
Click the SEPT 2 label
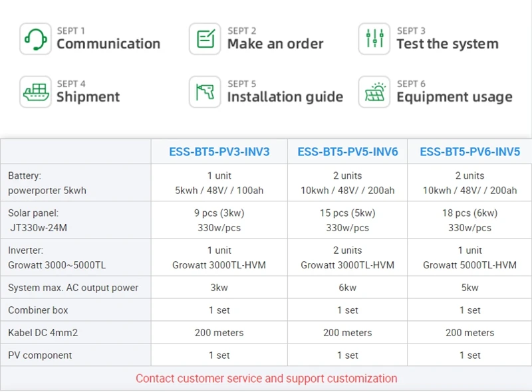[x=241, y=31]
